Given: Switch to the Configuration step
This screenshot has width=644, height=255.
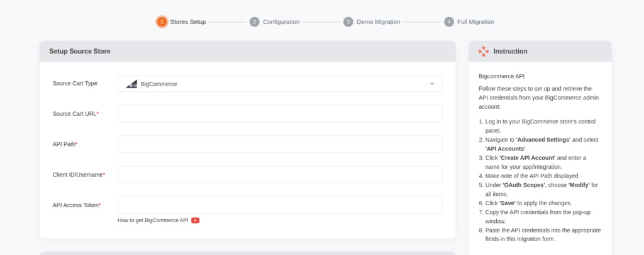Looking at the screenshot, I should point(281,22).
